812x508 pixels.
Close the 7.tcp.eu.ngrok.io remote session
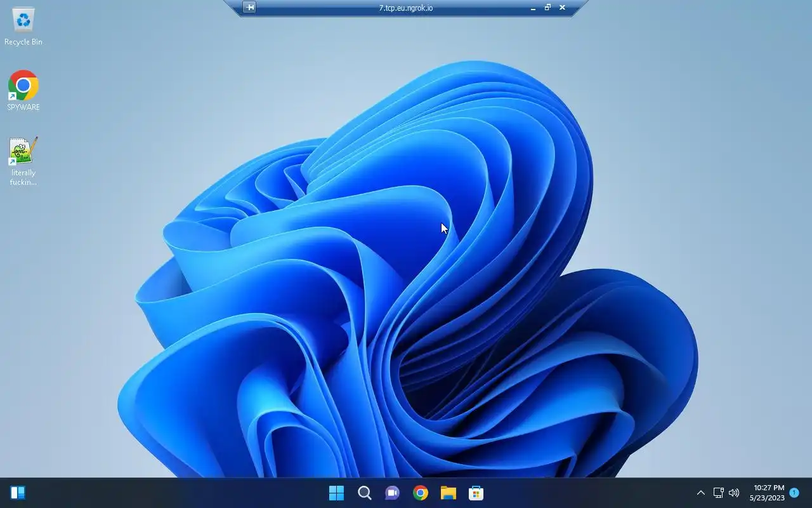(562, 8)
